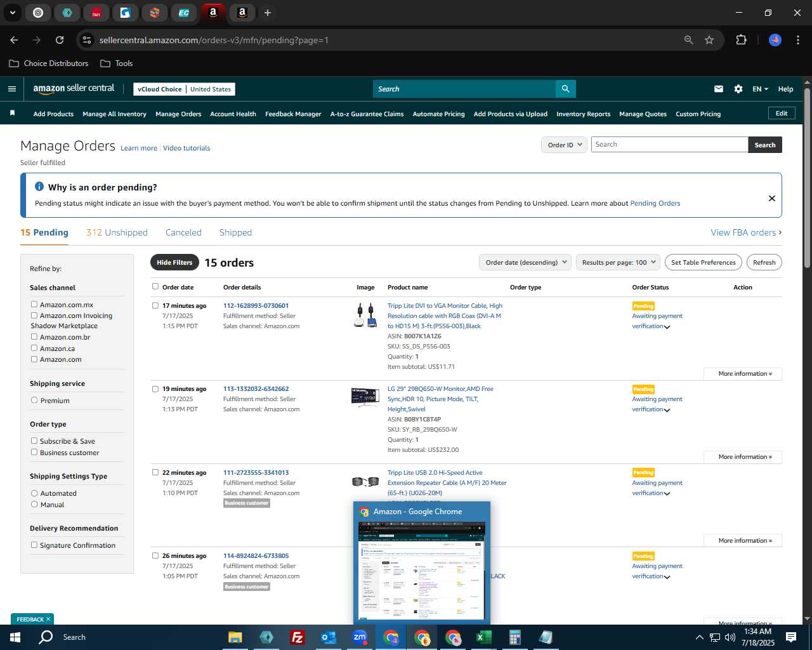Click the browser zoom magnifier icon
The width and height of the screenshot is (812, 650).
coord(688,40)
